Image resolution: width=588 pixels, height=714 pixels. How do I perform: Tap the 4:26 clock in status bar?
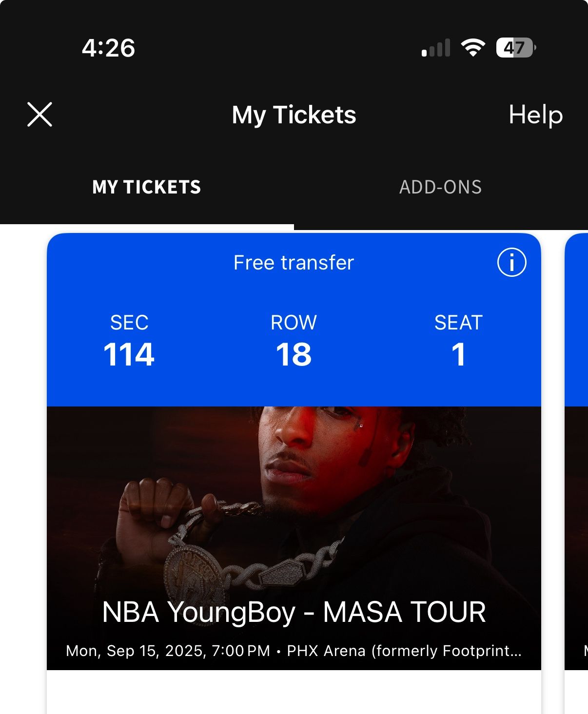pyautogui.click(x=108, y=48)
